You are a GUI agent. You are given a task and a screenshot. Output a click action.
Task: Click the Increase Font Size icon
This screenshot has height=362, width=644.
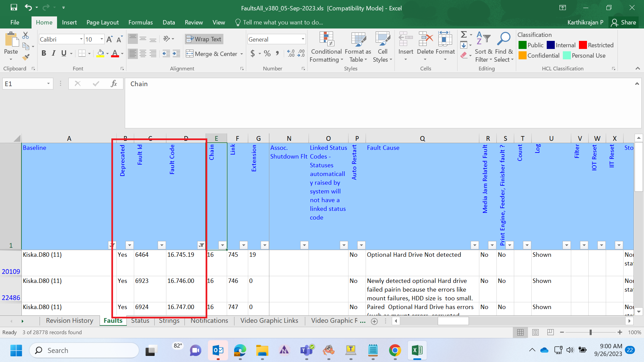coord(109,40)
